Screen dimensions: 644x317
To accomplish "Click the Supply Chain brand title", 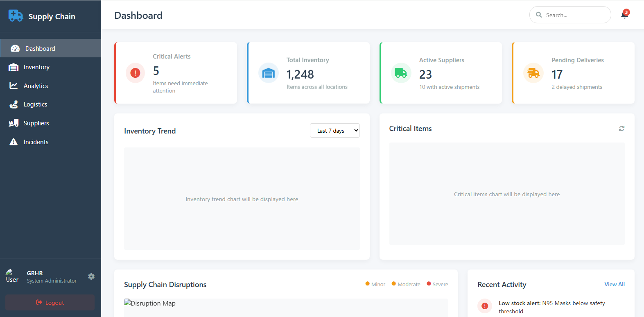I will tap(52, 16).
